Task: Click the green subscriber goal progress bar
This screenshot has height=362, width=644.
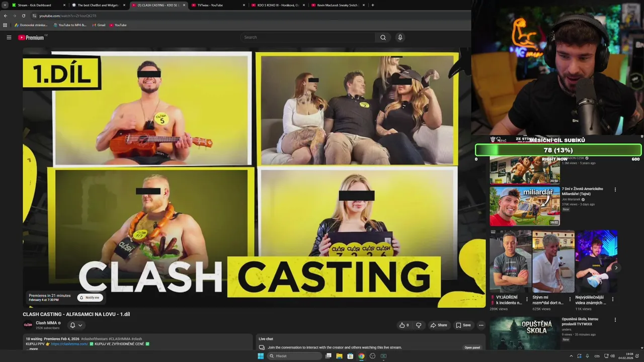Action: click(558, 150)
